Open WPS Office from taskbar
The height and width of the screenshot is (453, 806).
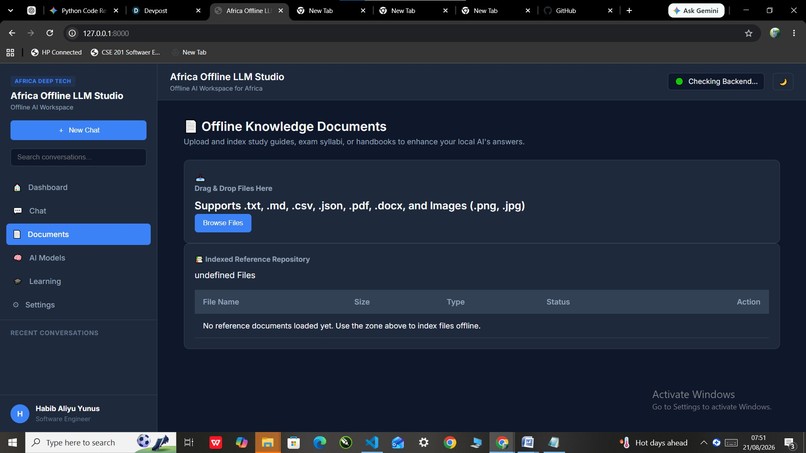coord(215,442)
